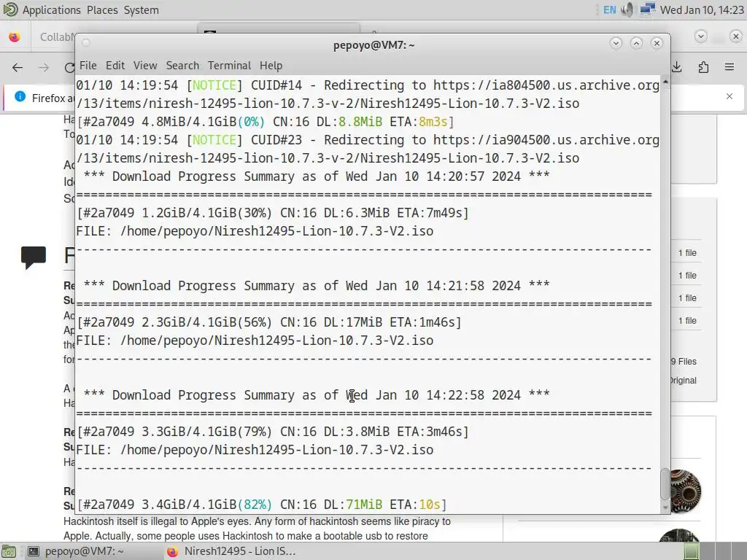
Task: Open Firefox extensions puzzle icon
Action: coord(704,68)
